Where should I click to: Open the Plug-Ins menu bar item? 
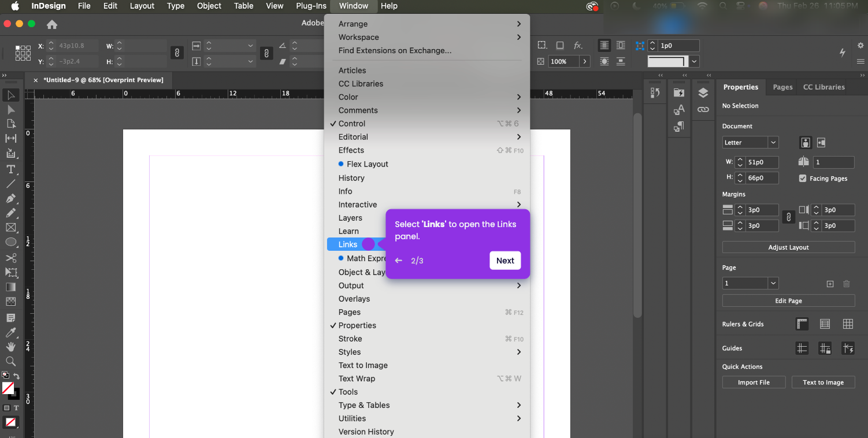point(311,6)
